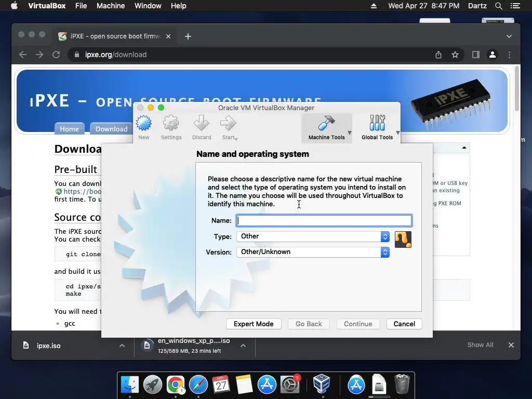
Task: Select the Machine Tools hammer icon
Action: click(x=326, y=123)
